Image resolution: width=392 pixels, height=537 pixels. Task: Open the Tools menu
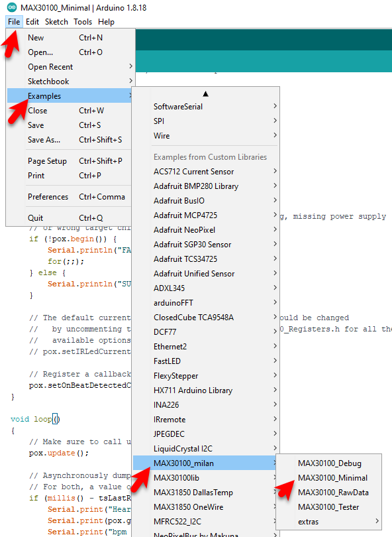[83, 22]
